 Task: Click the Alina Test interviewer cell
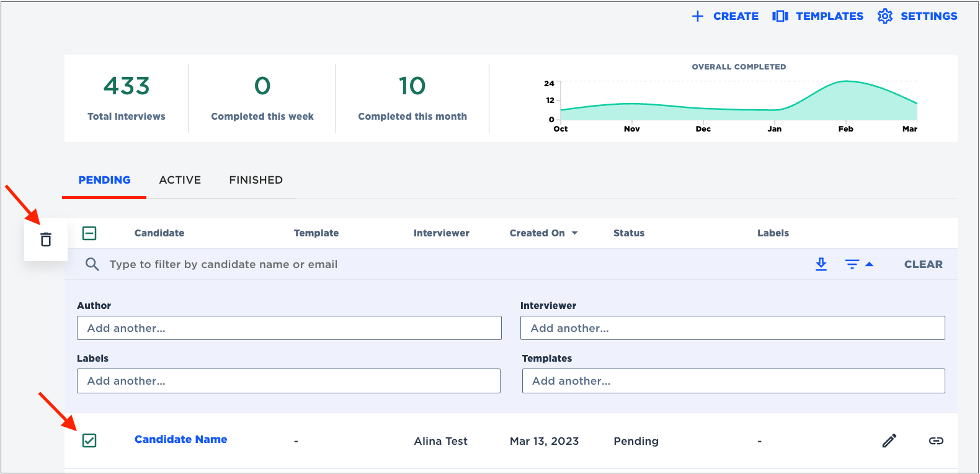[x=440, y=441]
